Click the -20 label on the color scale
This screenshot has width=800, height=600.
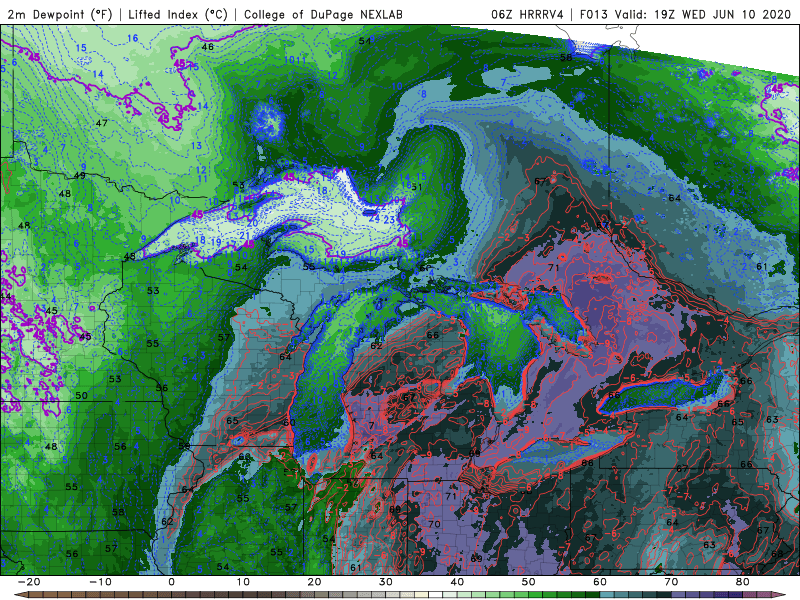29,582
